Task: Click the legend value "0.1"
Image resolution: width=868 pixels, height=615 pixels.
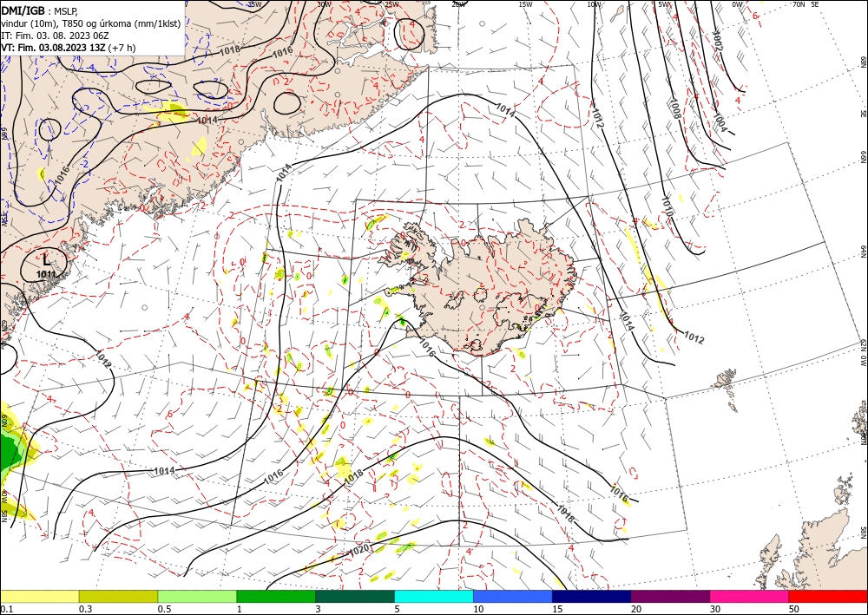Action: (x=5, y=609)
